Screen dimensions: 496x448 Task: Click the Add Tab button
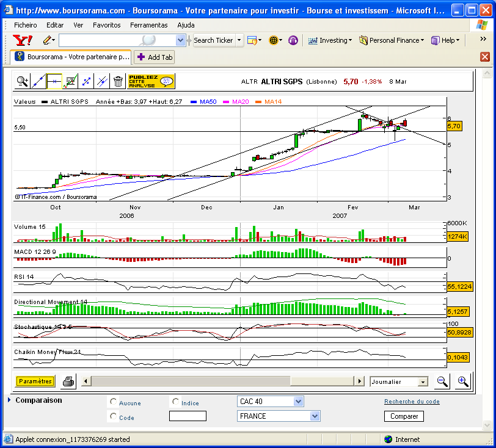pos(155,57)
